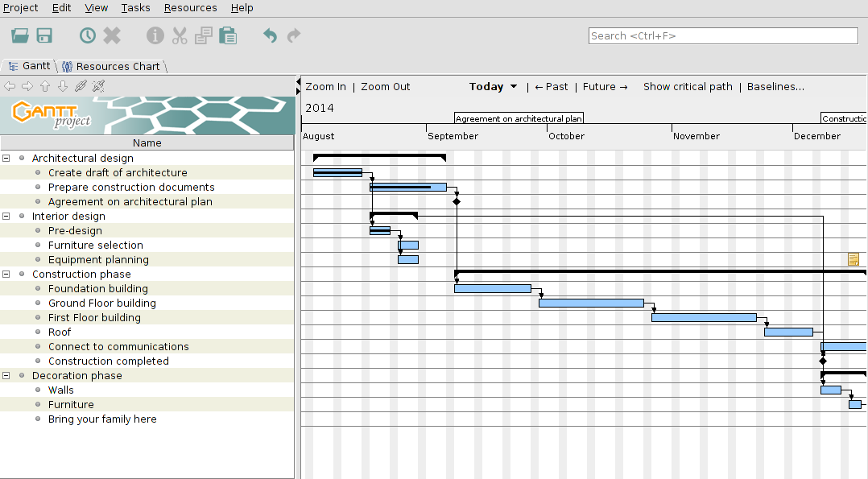This screenshot has width=868, height=479.
Task: Cut using the scissors icon
Action: point(180,36)
